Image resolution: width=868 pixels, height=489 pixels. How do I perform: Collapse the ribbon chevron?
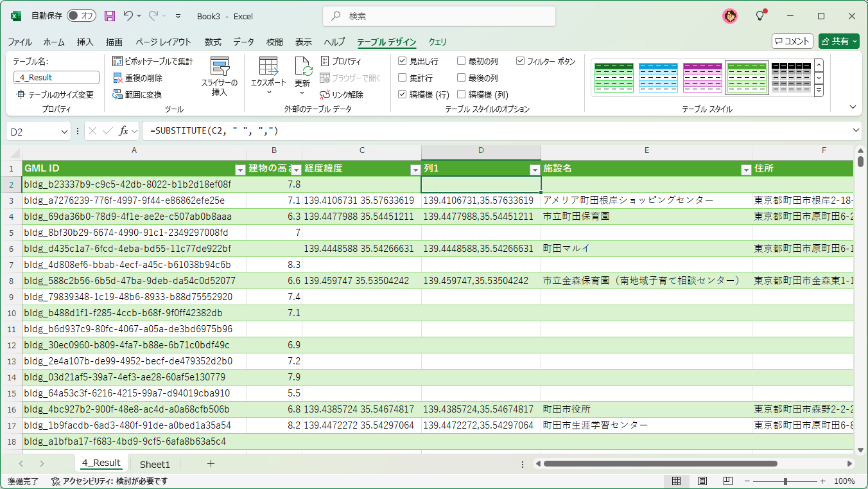853,107
